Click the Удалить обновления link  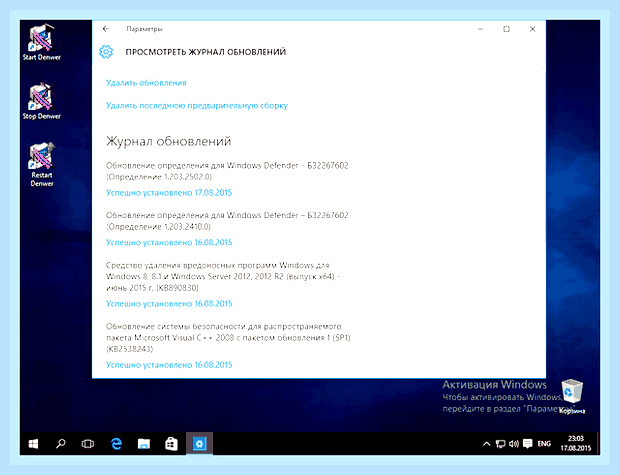point(146,83)
